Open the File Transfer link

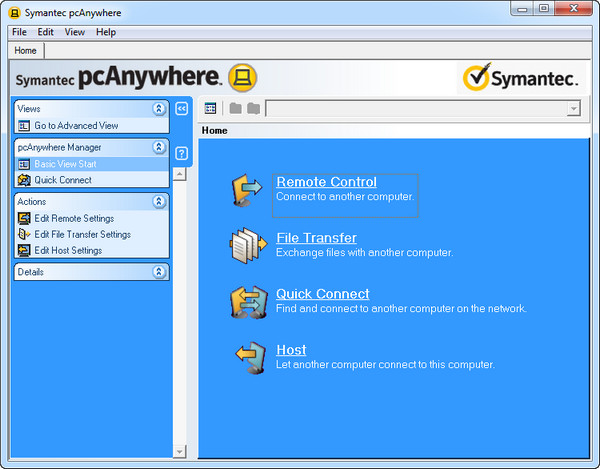pyautogui.click(x=316, y=238)
